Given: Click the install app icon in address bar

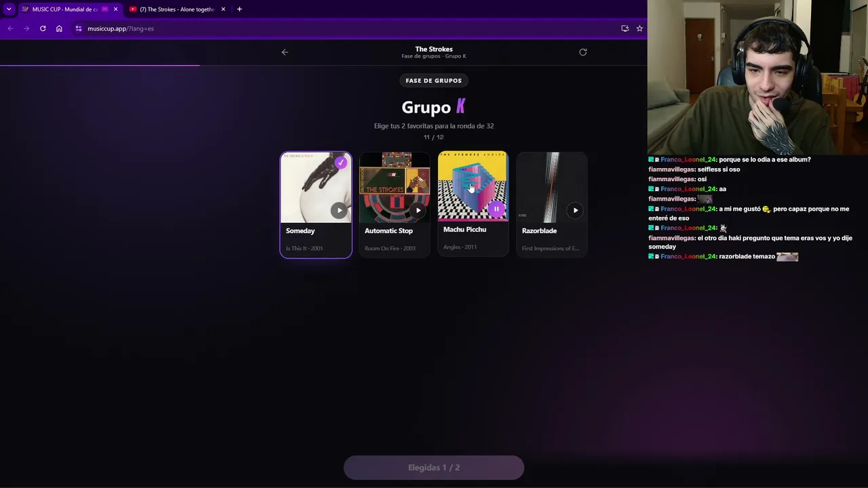Looking at the screenshot, I should [625, 28].
